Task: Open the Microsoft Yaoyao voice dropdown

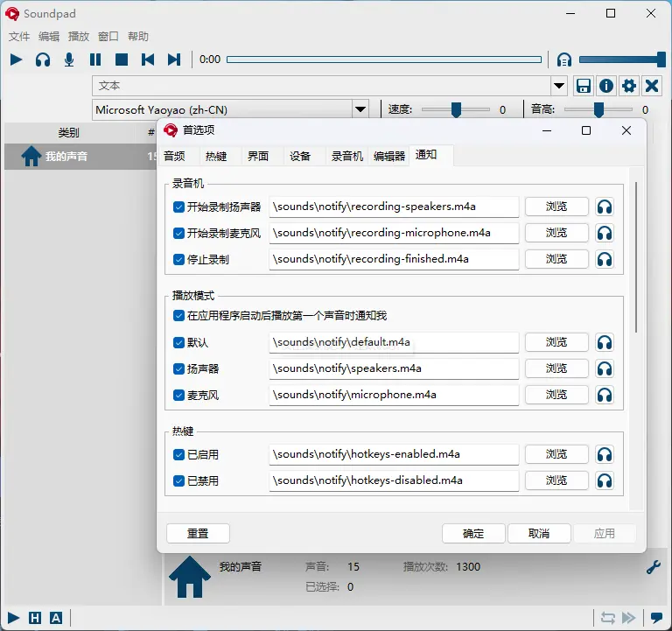Action: (x=360, y=109)
